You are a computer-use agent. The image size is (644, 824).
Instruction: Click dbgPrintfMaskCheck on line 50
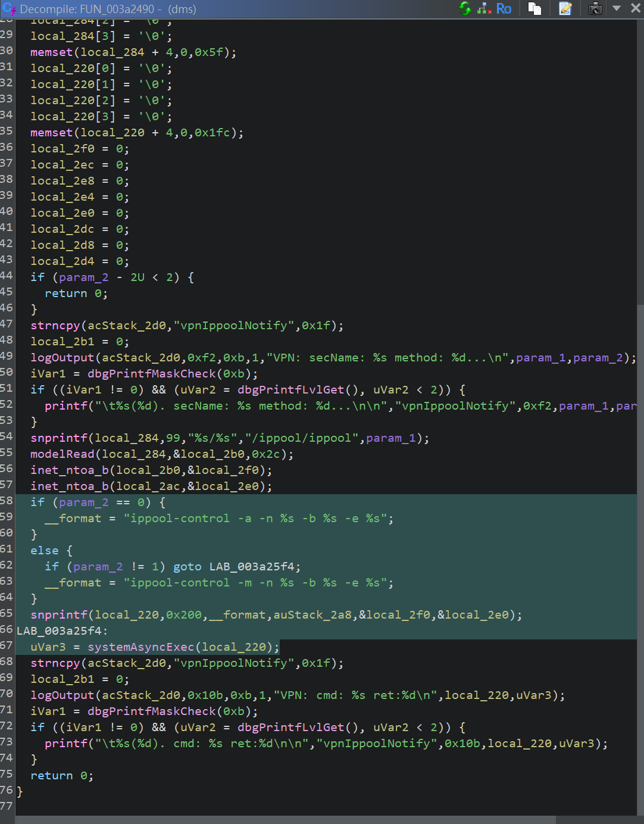click(x=151, y=374)
